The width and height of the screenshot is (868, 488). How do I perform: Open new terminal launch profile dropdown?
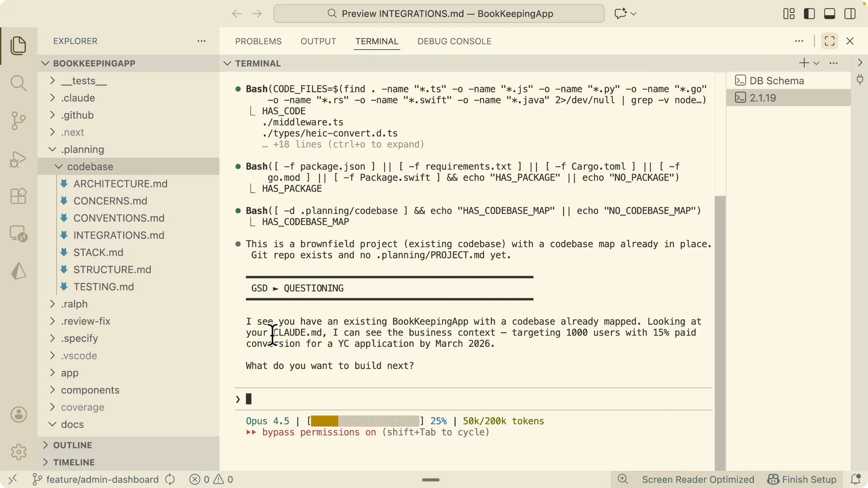point(816,63)
